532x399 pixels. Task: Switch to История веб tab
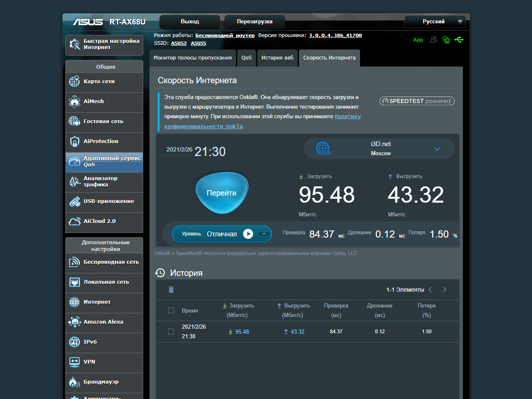point(277,58)
